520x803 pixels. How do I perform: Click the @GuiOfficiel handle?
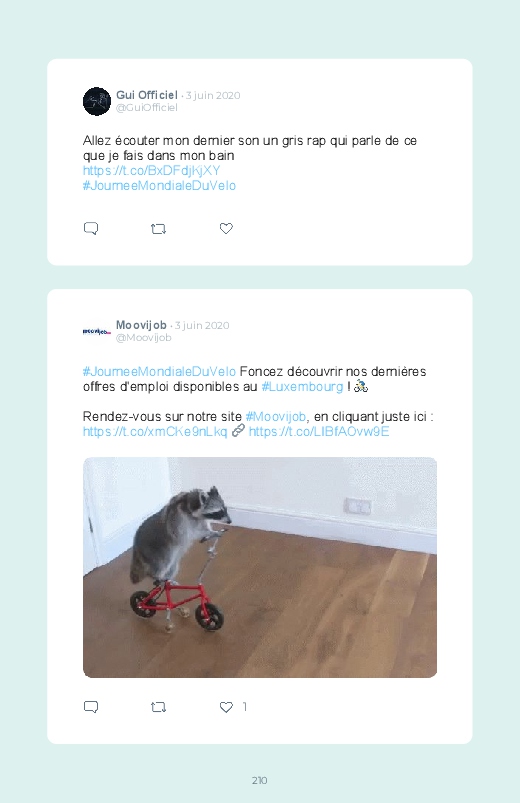click(x=147, y=108)
